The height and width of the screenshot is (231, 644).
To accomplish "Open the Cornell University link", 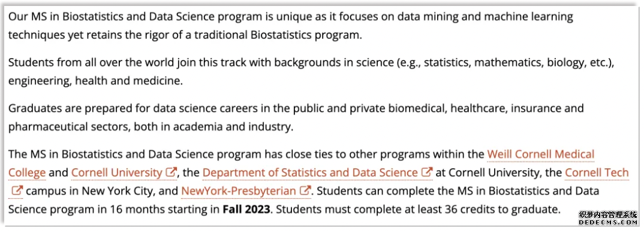I will (x=117, y=172).
